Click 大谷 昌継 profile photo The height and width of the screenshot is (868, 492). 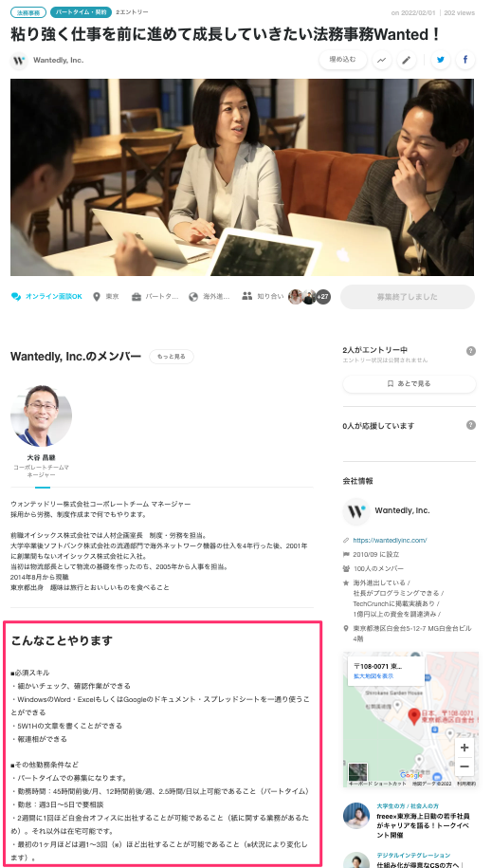point(41,416)
